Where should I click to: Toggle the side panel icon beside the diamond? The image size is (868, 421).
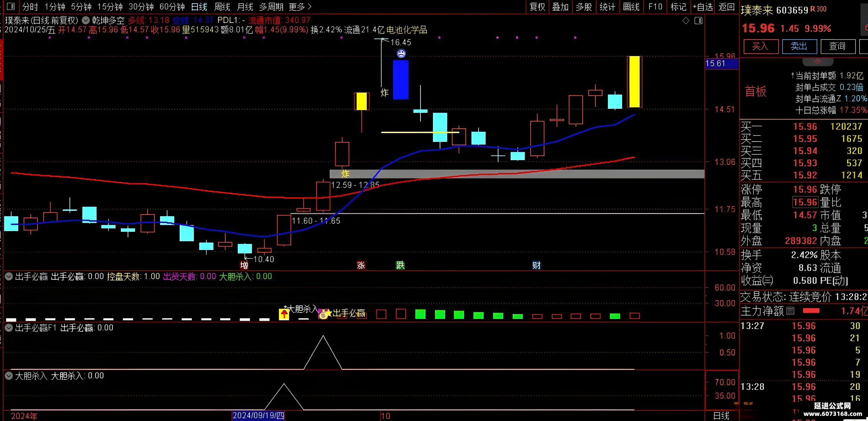698,21
